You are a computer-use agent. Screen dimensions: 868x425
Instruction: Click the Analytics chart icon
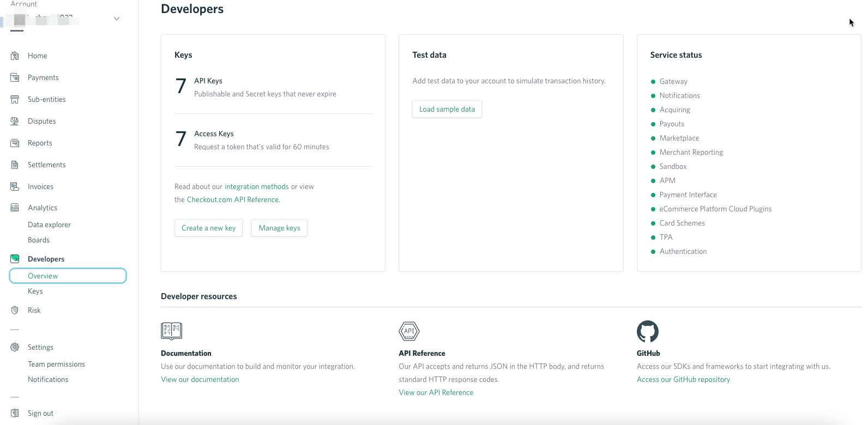click(x=15, y=208)
